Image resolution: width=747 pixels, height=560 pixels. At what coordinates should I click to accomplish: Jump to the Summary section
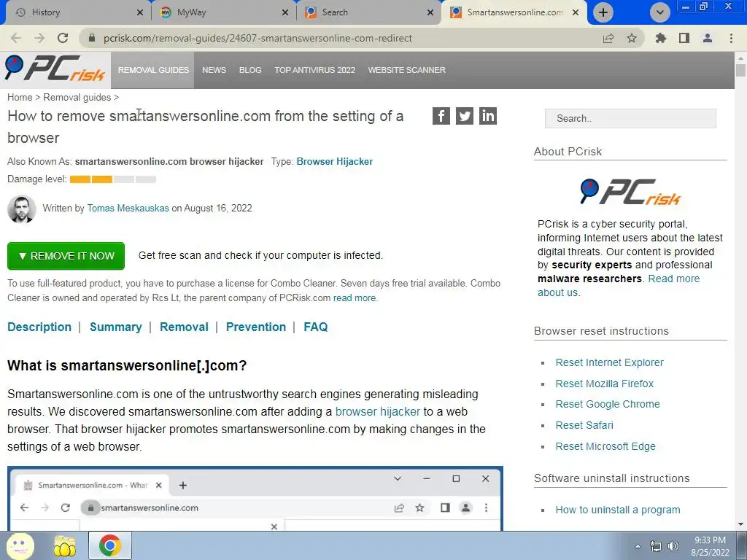pos(116,327)
